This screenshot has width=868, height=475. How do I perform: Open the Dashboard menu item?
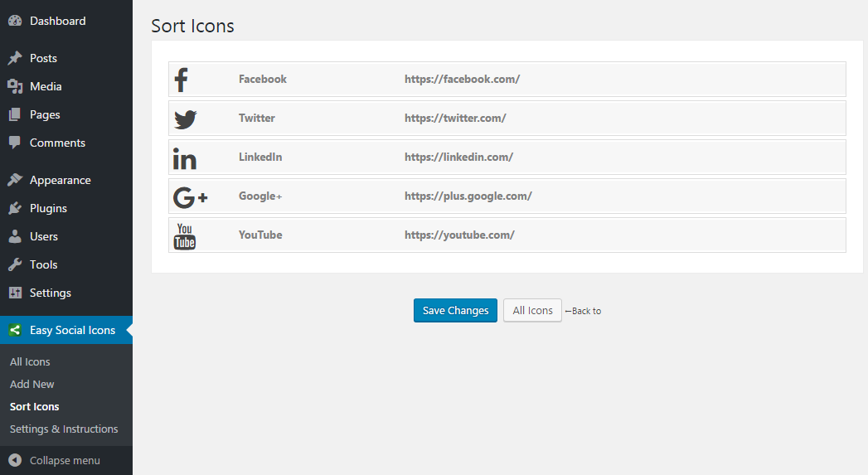[57, 21]
